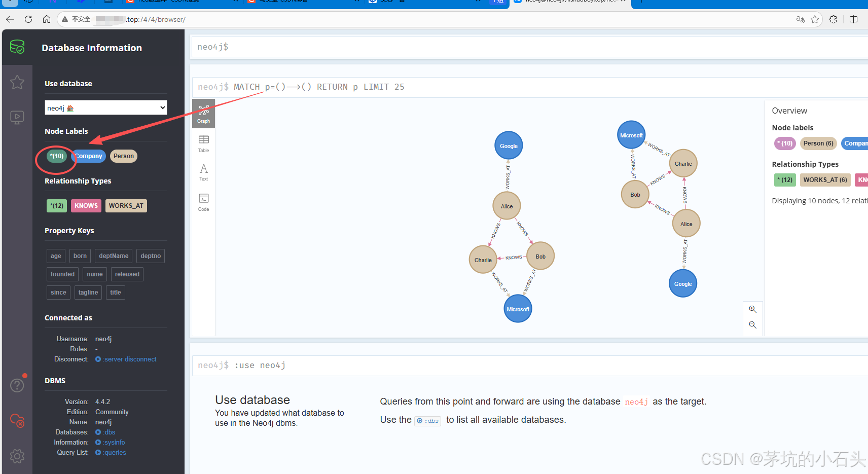Open Browser Settings gear in sidebar
This screenshot has width=868, height=474.
point(17,456)
